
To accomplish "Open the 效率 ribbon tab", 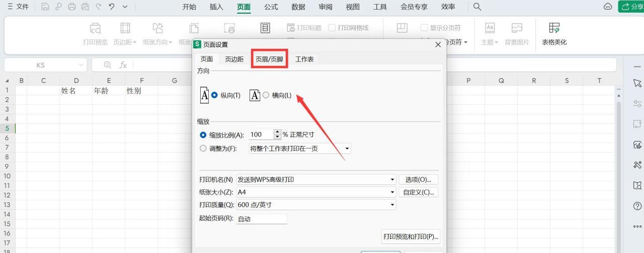I will click(x=448, y=7).
